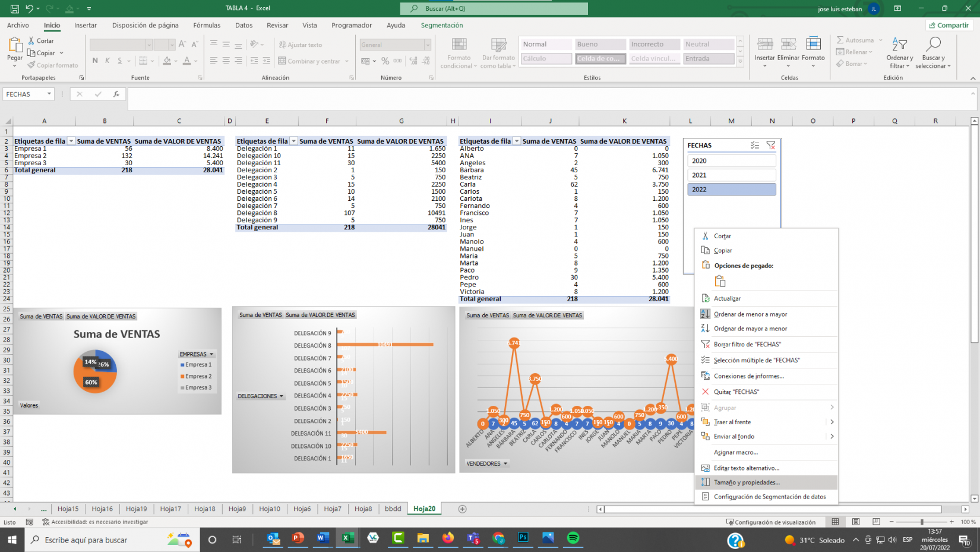Click Ordenar y filtrar icon
Screen dimensions: 980x552
[x=900, y=45]
